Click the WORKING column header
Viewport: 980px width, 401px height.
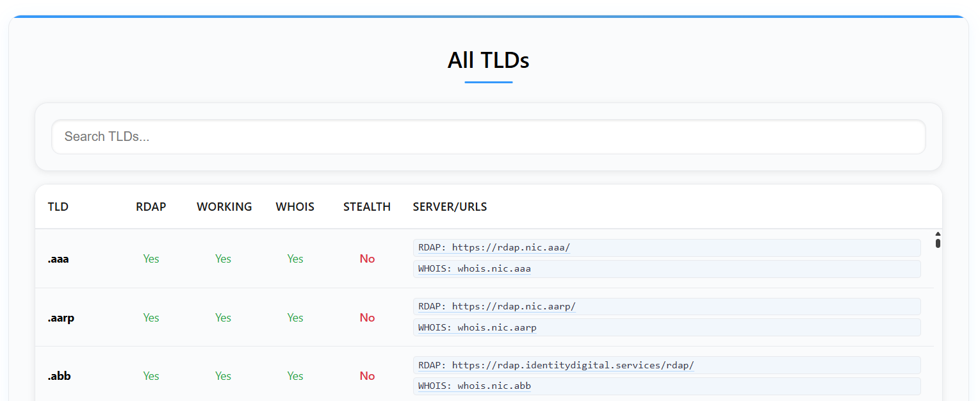(224, 207)
